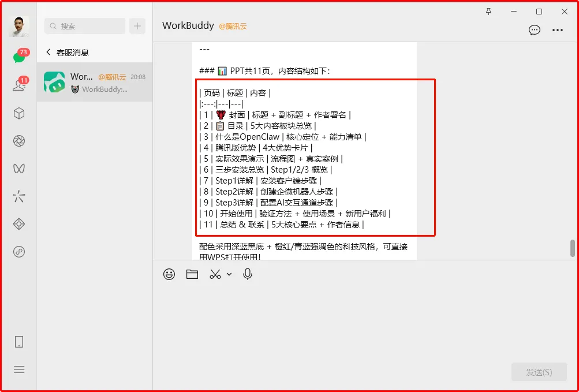The width and height of the screenshot is (579, 392).
Task: Click the 发送(S) send button
Action: pos(539,372)
